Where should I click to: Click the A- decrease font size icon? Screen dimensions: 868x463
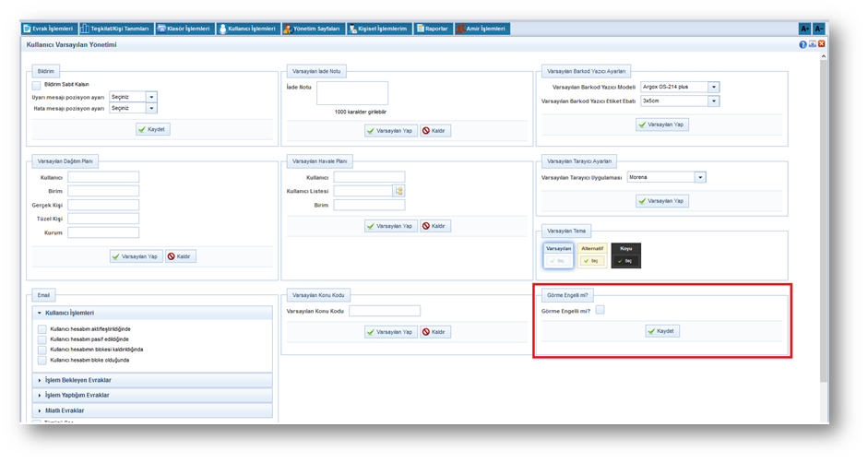[818, 29]
